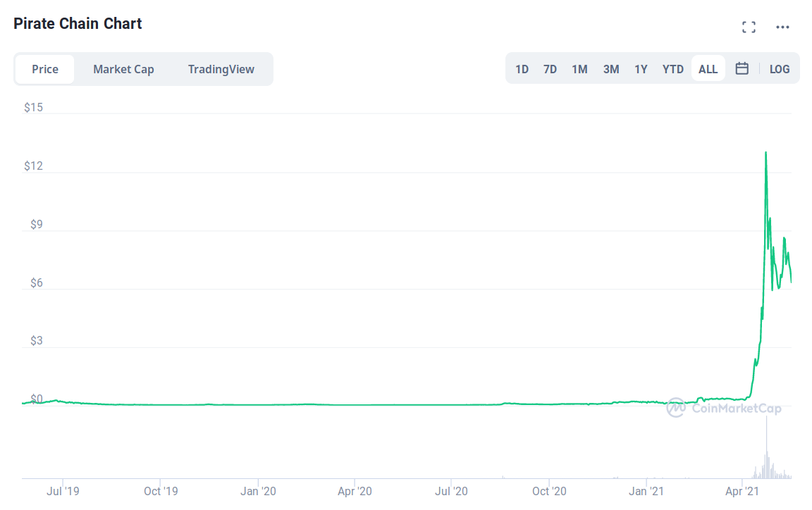Open the TradingView tab
This screenshot has height=510, width=812.
(x=221, y=69)
